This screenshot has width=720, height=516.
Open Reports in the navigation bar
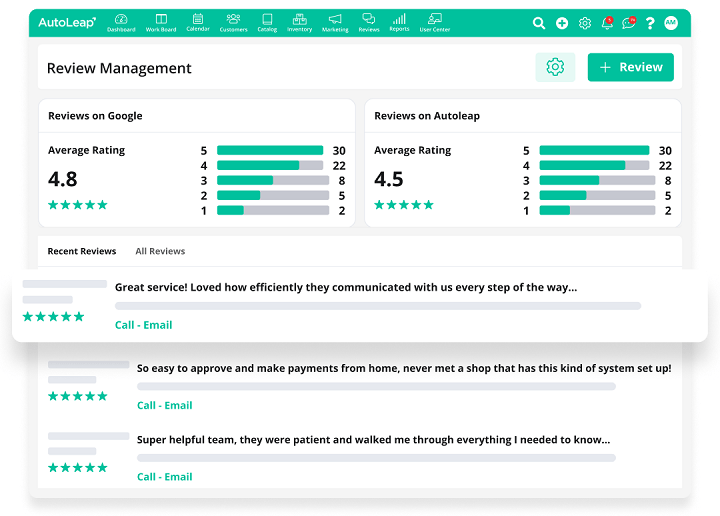[399, 22]
